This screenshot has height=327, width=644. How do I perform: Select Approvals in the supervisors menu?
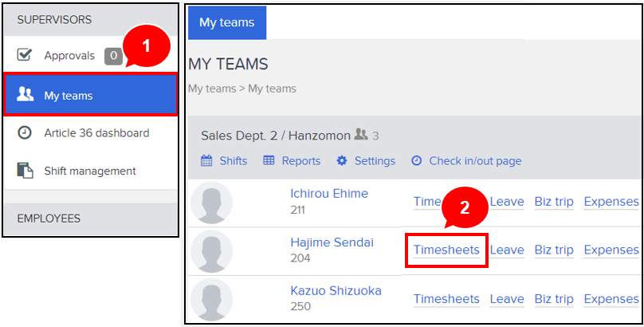click(x=69, y=55)
